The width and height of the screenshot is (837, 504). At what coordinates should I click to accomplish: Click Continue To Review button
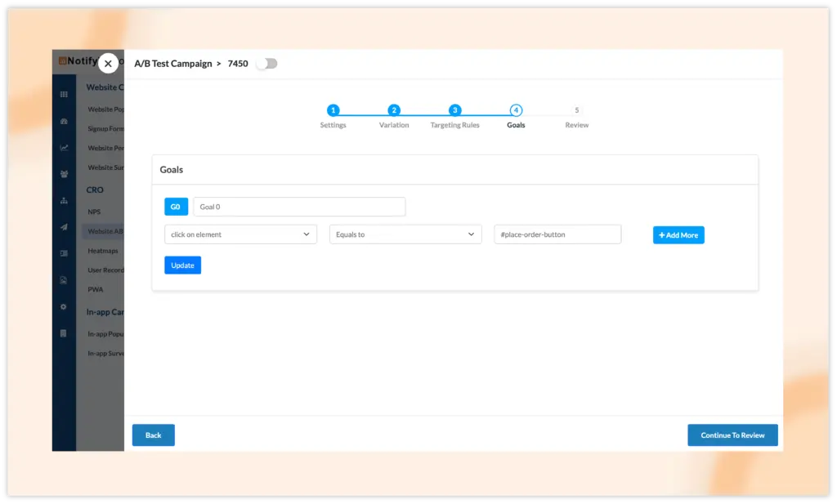[732, 435]
